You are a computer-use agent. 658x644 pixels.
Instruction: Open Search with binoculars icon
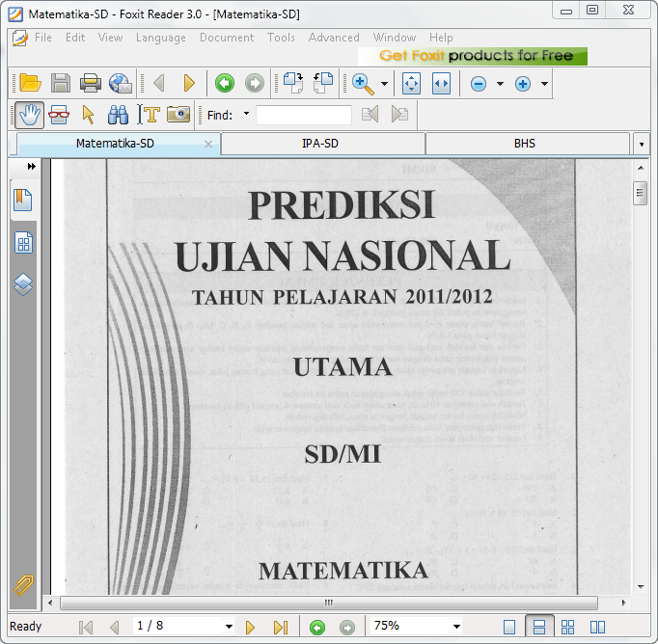[118, 115]
